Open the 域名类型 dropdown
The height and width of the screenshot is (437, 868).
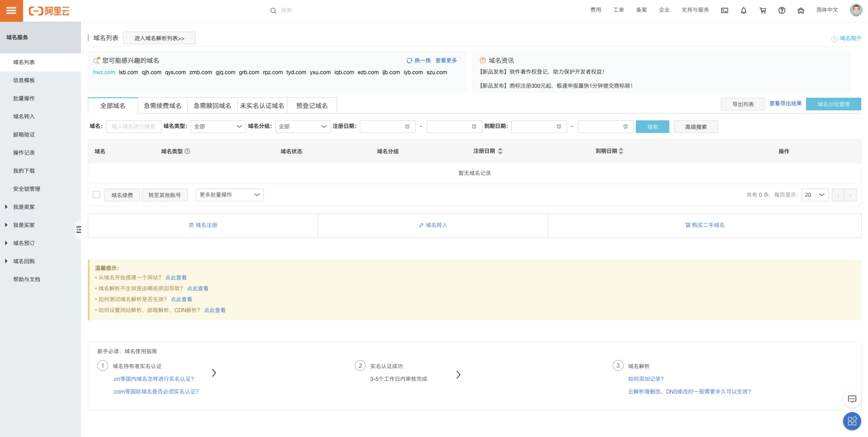pos(218,127)
